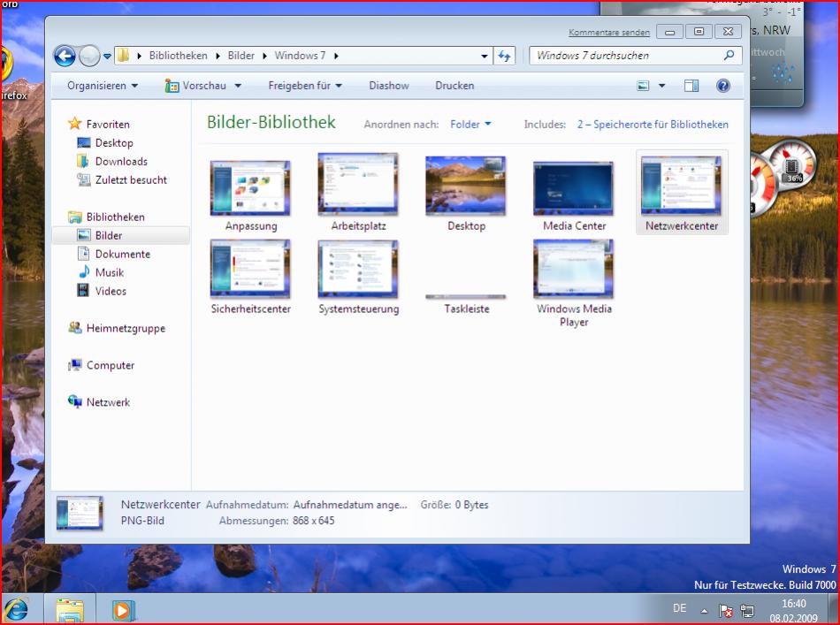The image size is (840, 625).
Task: Open the view options dropdown arrow
Action: (x=662, y=86)
